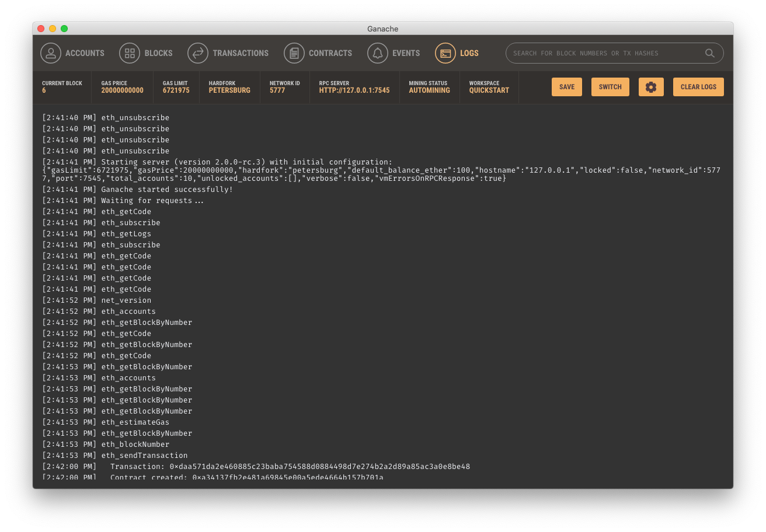Select the Logs tab

click(x=457, y=53)
